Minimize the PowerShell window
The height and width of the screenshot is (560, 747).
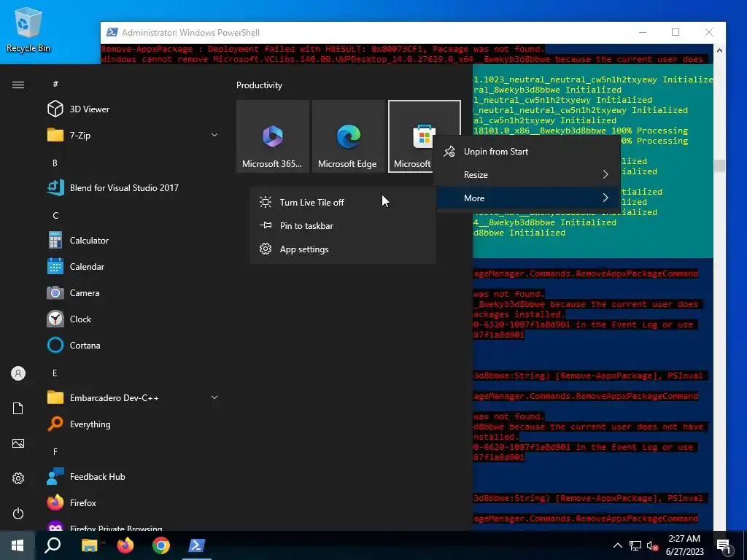pos(643,32)
